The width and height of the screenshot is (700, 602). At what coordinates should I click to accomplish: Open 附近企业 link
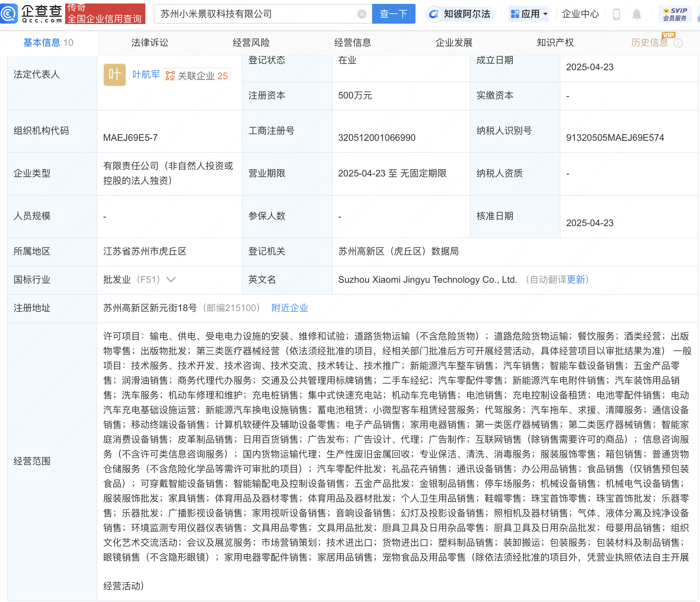pos(290,308)
